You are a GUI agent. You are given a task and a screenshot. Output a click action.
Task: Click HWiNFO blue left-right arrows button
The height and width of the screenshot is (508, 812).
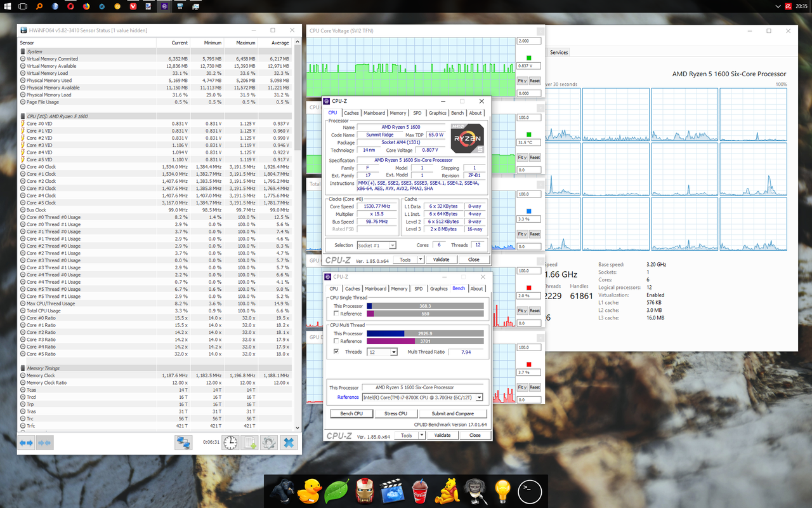click(26, 443)
